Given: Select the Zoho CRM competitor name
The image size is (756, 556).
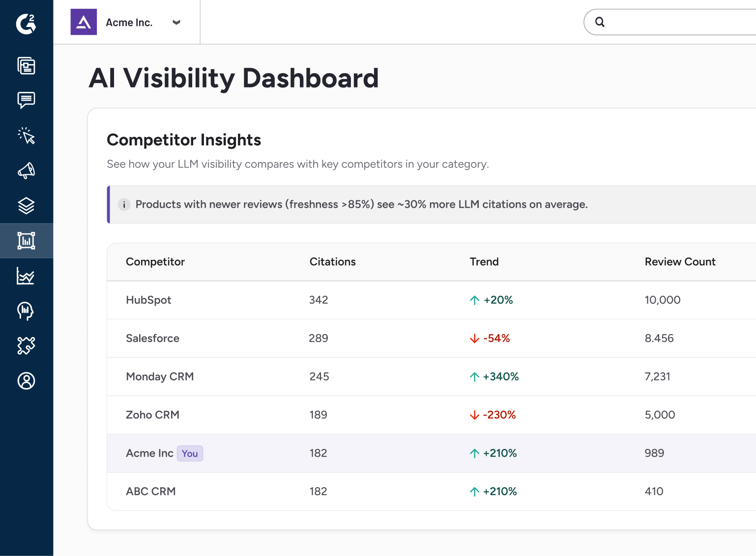Looking at the screenshot, I should pyautogui.click(x=153, y=415).
